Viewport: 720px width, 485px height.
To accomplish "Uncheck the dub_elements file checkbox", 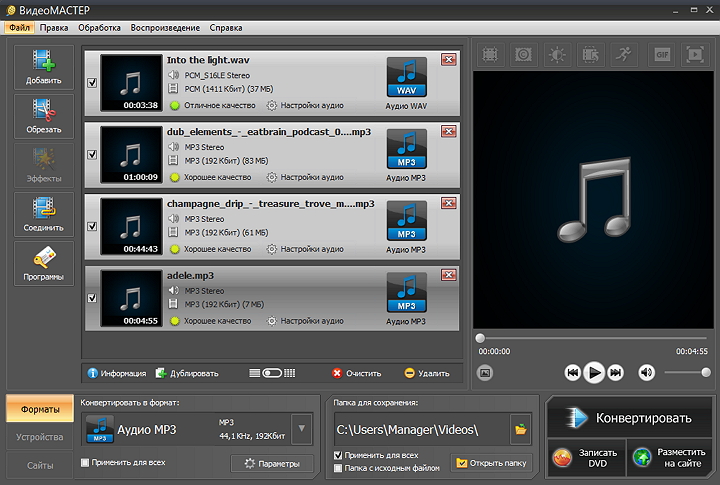I will (x=92, y=154).
